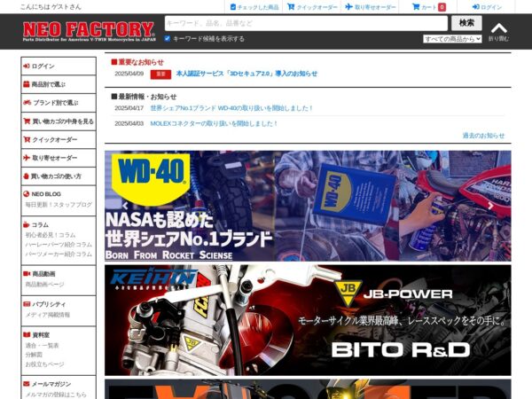This screenshot has height=399, width=532.
Task: Click the パブリシティ newspaper icon
Action: 27,304
